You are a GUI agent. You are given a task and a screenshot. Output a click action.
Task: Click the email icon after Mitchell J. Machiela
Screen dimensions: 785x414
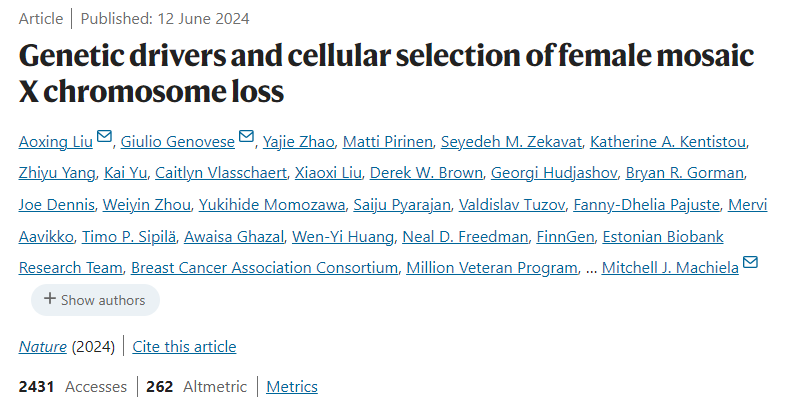click(750, 262)
